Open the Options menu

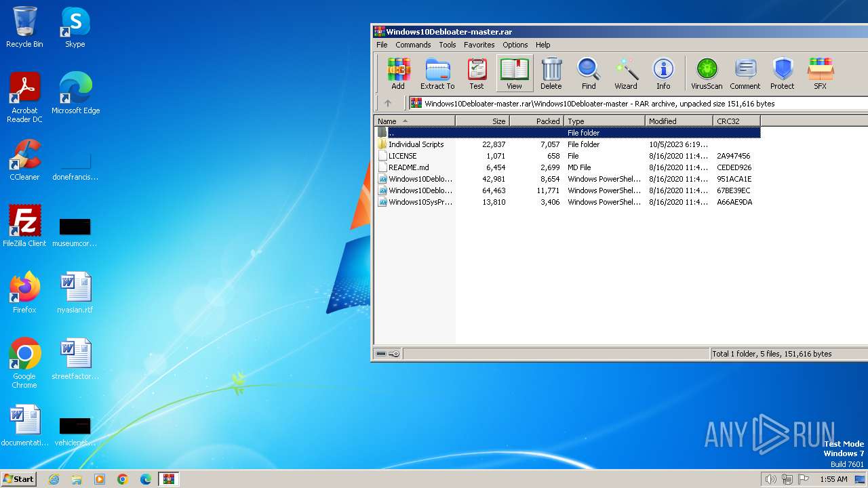click(515, 45)
